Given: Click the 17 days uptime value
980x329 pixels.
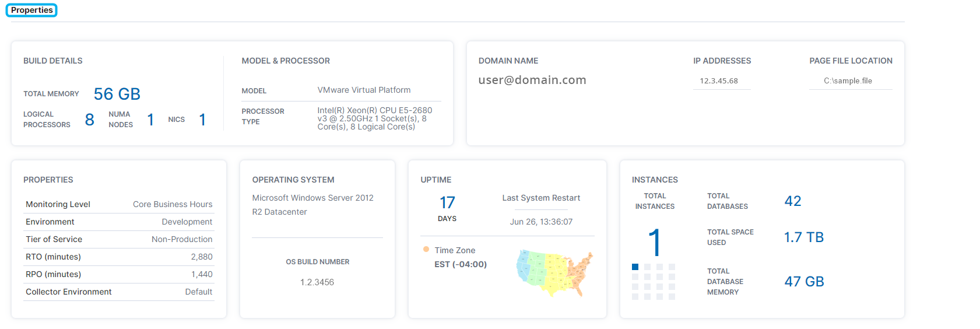Looking at the screenshot, I should click(x=447, y=202).
